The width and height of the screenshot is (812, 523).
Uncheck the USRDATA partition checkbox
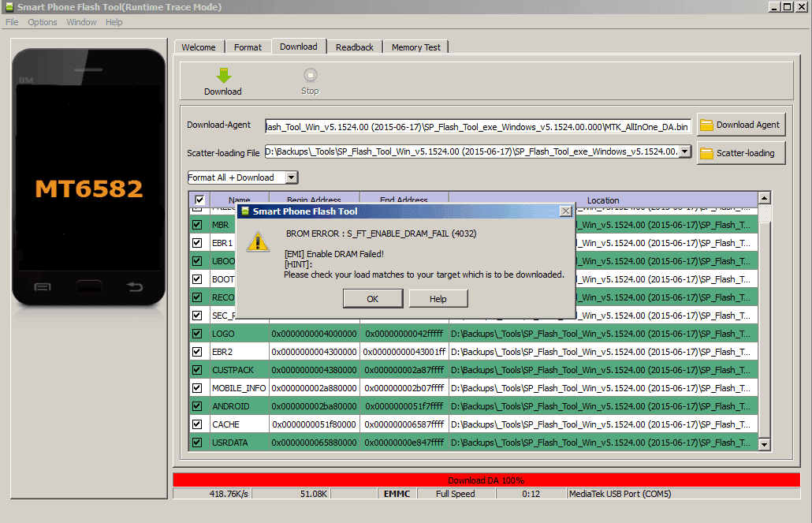(197, 442)
